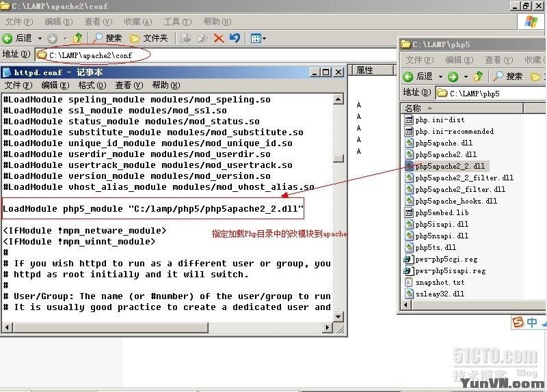
Task: Click the <IfModule !mpm_winnt_module> line
Action: click(79, 242)
